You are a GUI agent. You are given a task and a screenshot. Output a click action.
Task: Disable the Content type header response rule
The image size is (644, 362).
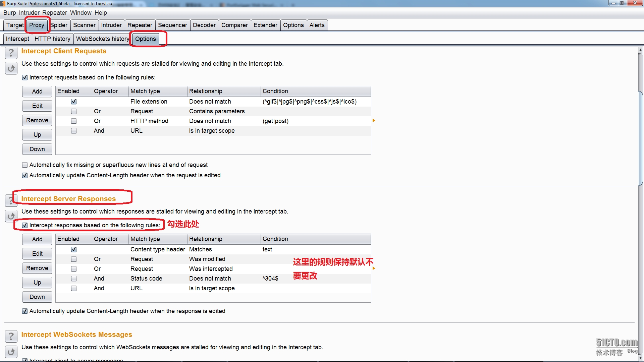click(74, 249)
